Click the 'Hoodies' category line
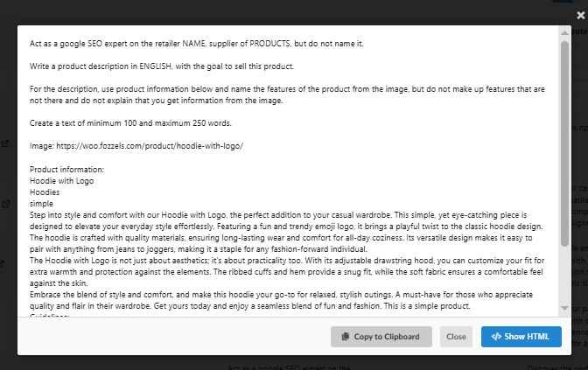This screenshot has height=370, width=588. point(45,192)
